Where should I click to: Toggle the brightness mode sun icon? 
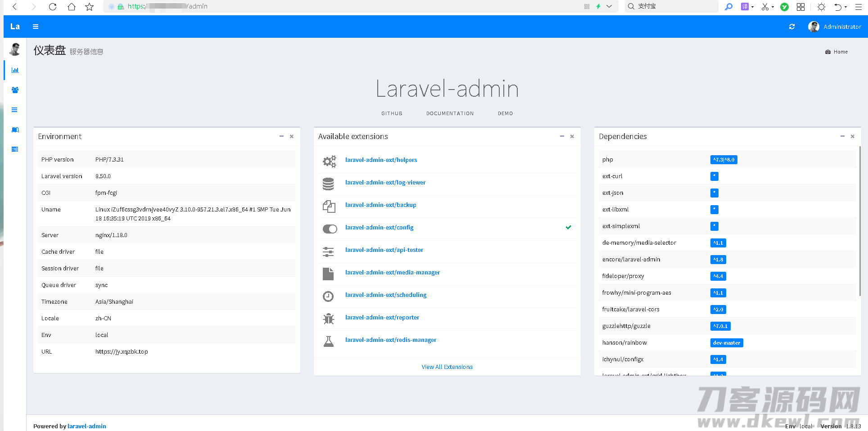click(x=821, y=7)
